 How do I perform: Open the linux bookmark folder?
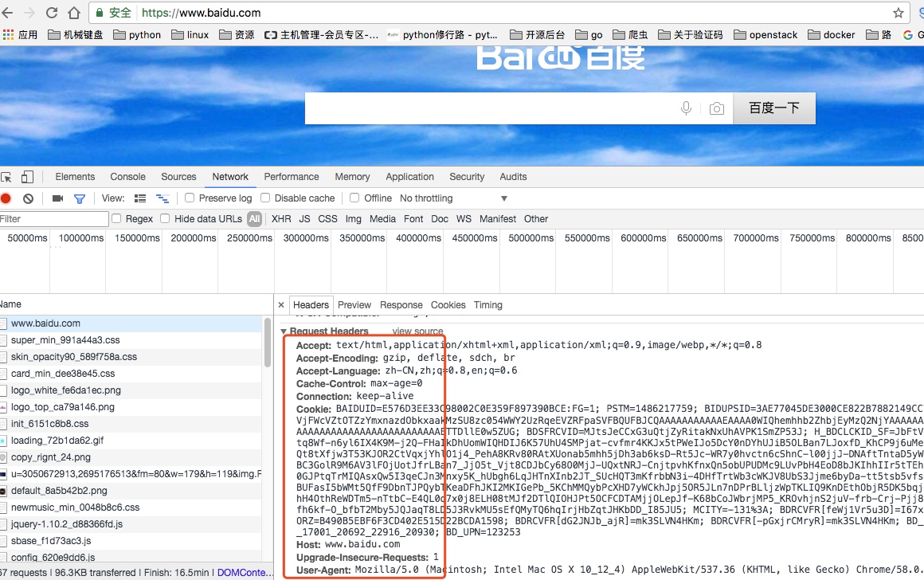point(190,35)
